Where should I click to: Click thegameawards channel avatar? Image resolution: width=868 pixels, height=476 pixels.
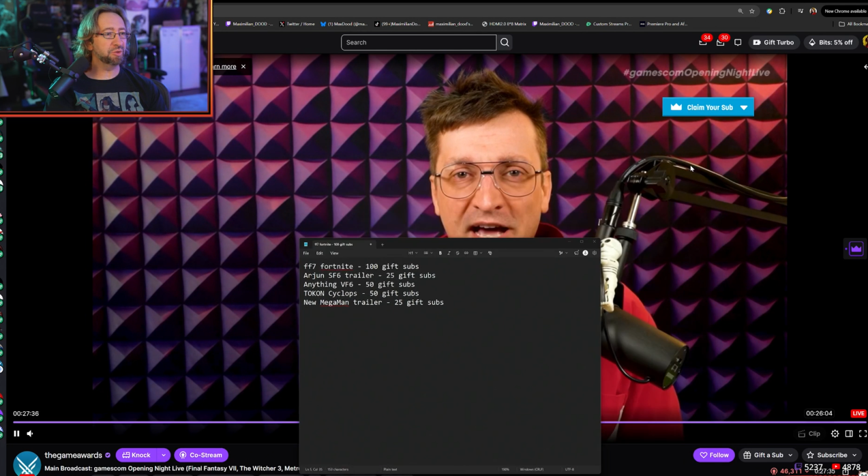click(x=27, y=464)
